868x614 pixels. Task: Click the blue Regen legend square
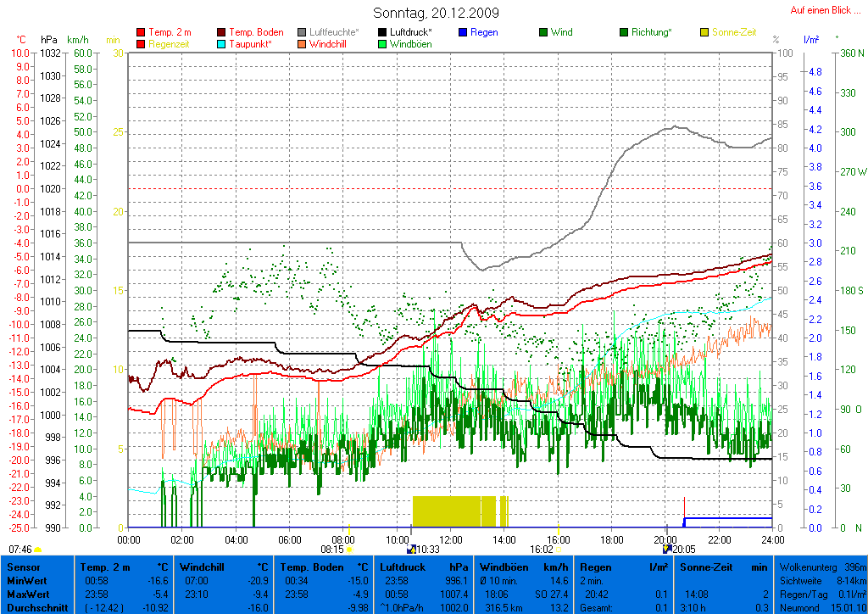tap(463, 33)
